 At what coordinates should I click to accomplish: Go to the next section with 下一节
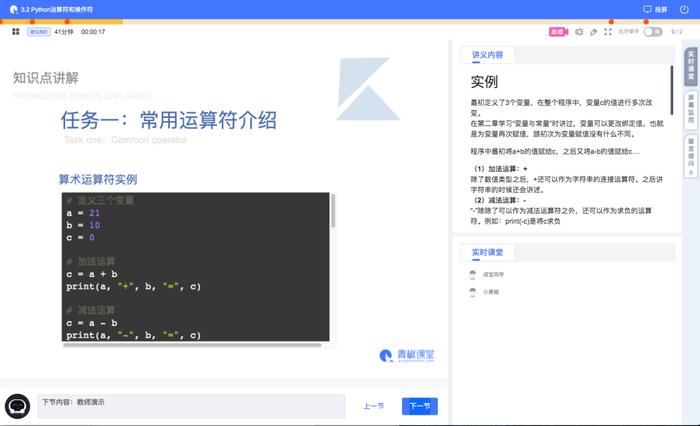(x=420, y=406)
